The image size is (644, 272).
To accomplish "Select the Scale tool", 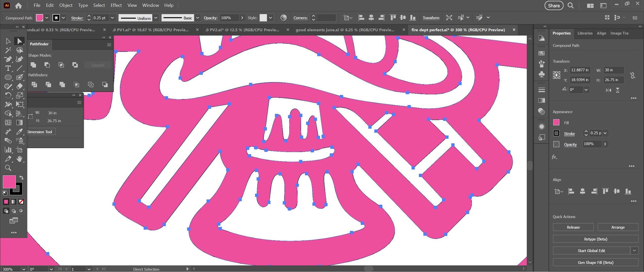I will [x=19, y=95].
